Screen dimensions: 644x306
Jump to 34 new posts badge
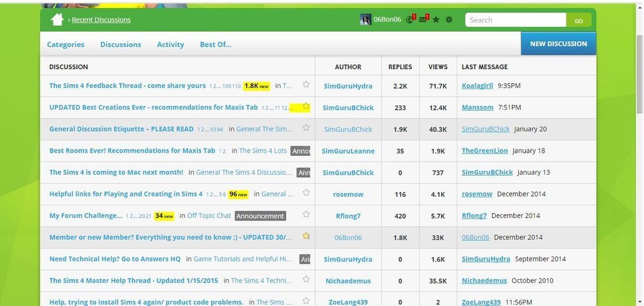click(x=164, y=216)
